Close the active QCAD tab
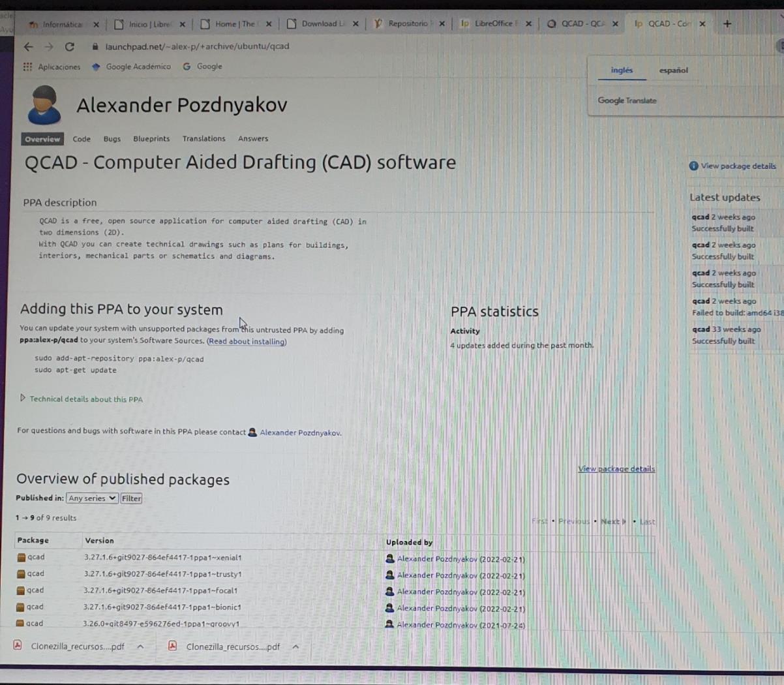784x685 pixels. [x=702, y=23]
